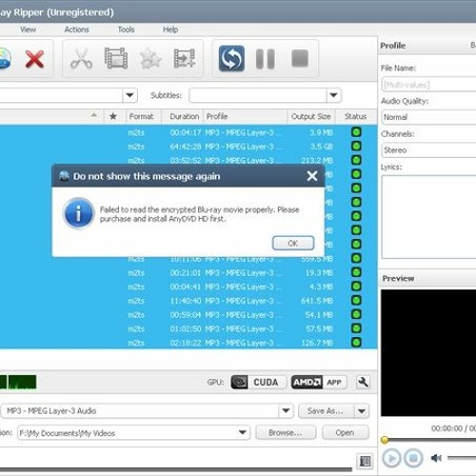
Task: Click status indicator of the 213.2 MB row
Action: pos(356,160)
